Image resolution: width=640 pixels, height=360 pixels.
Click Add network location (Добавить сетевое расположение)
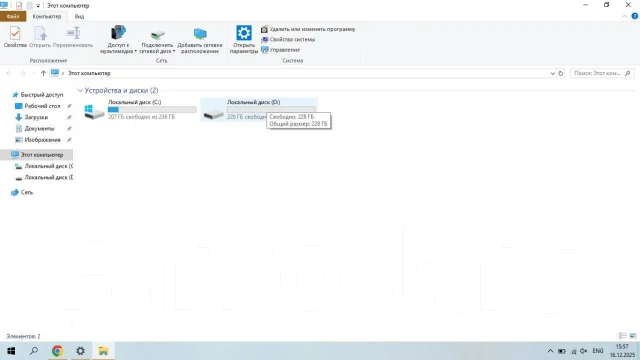point(200,40)
